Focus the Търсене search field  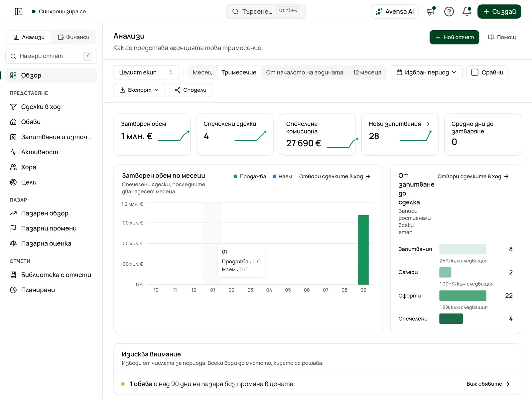click(x=266, y=12)
